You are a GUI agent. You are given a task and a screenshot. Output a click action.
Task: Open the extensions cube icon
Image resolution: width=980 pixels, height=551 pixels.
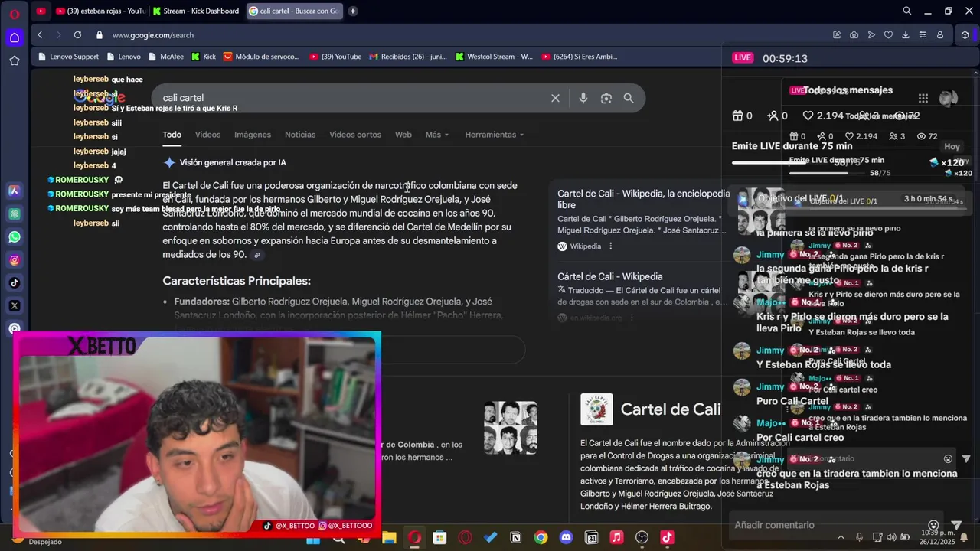tap(965, 35)
